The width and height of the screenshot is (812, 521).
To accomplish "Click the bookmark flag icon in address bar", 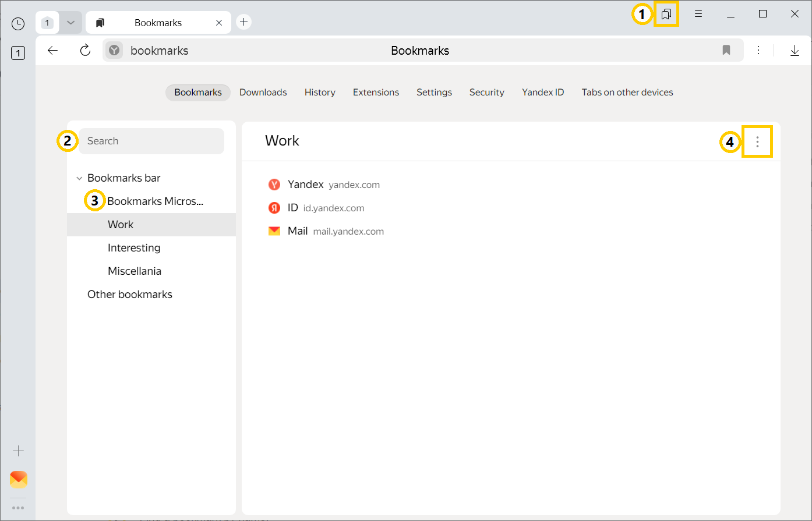I will tap(726, 51).
